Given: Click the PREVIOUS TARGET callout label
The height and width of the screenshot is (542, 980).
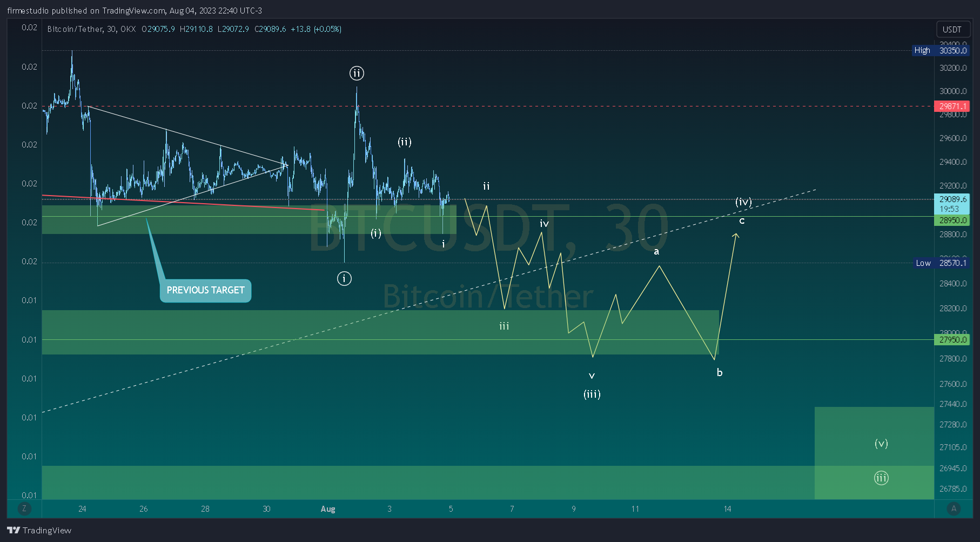Looking at the screenshot, I should [x=205, y=290].
